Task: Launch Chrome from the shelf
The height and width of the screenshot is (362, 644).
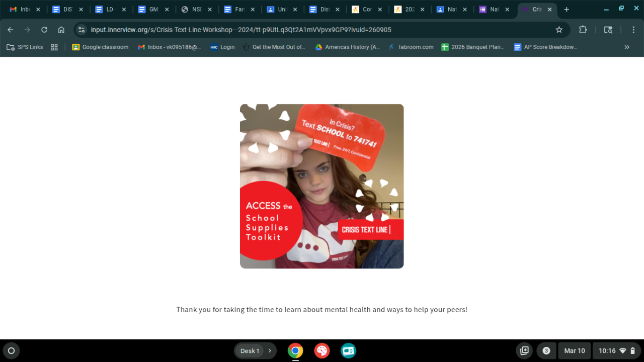Action: pos(295,351)
